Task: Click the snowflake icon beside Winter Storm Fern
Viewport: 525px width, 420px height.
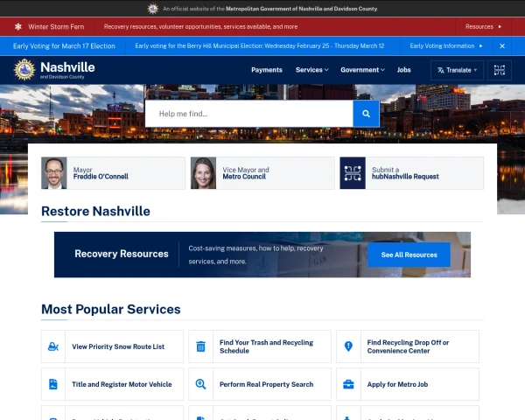Action: (18, 26)
